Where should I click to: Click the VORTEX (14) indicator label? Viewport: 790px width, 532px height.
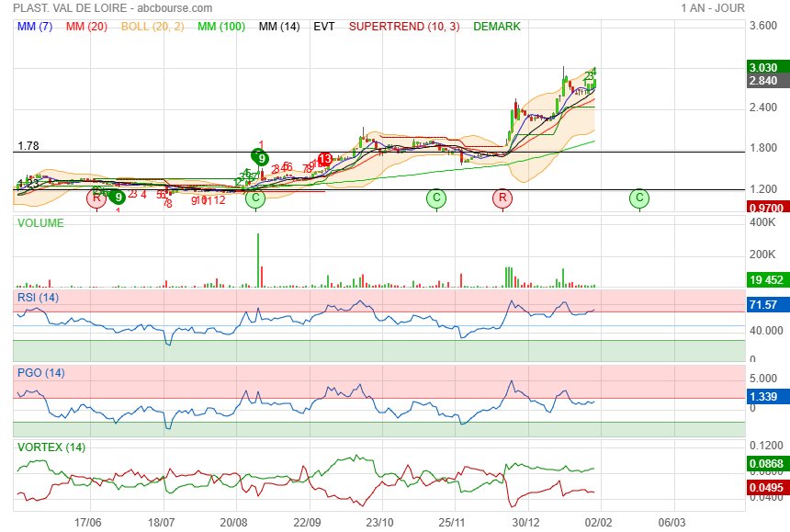(x=51, y=447)
